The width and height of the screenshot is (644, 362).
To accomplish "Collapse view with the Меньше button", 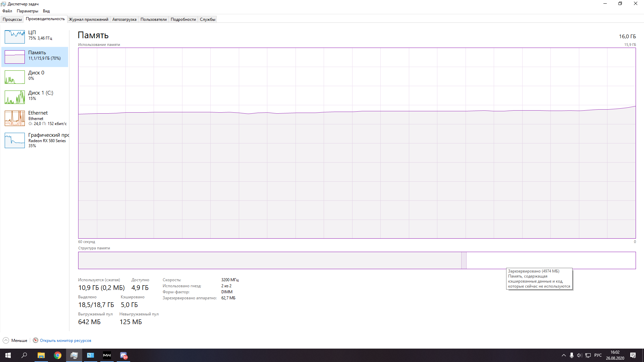I will pos(15,341).
